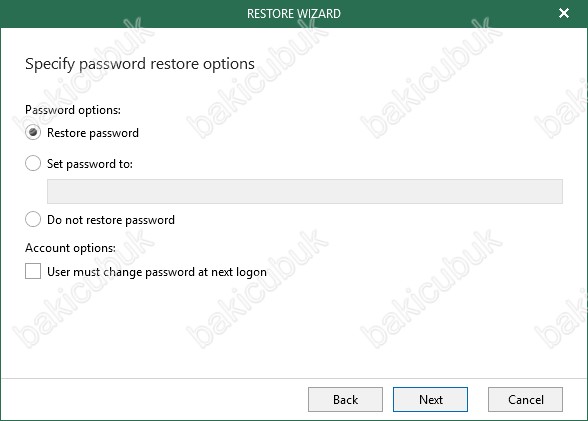Return to previous wizard step via Back
The image size is (588, 421).
click(345, 400)
